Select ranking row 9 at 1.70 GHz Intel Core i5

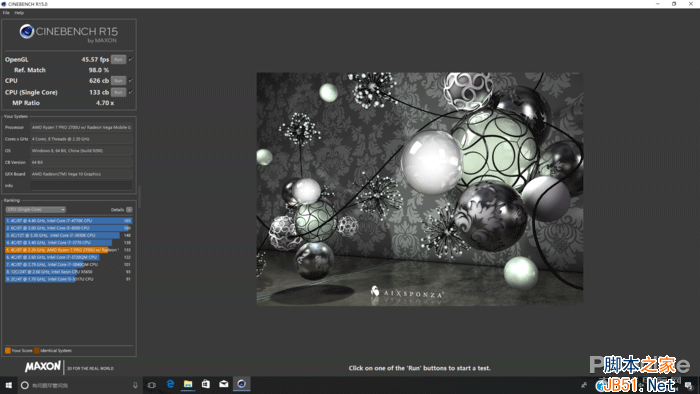[x=69, y=279]
